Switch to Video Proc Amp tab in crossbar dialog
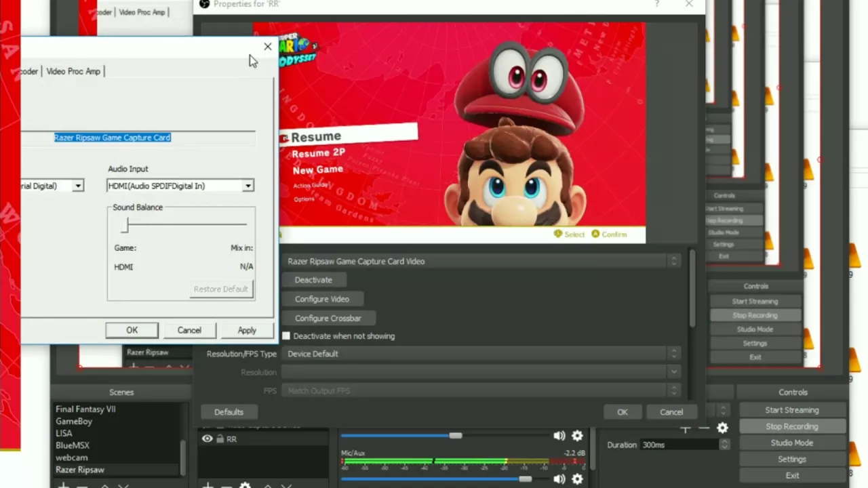 73,71
